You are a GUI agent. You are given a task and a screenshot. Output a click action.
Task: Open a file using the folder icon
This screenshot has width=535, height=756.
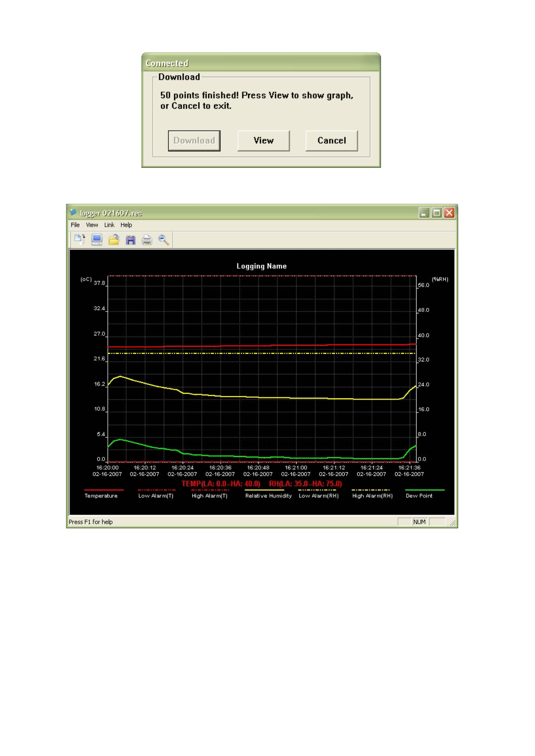click(x=114, y=240)
